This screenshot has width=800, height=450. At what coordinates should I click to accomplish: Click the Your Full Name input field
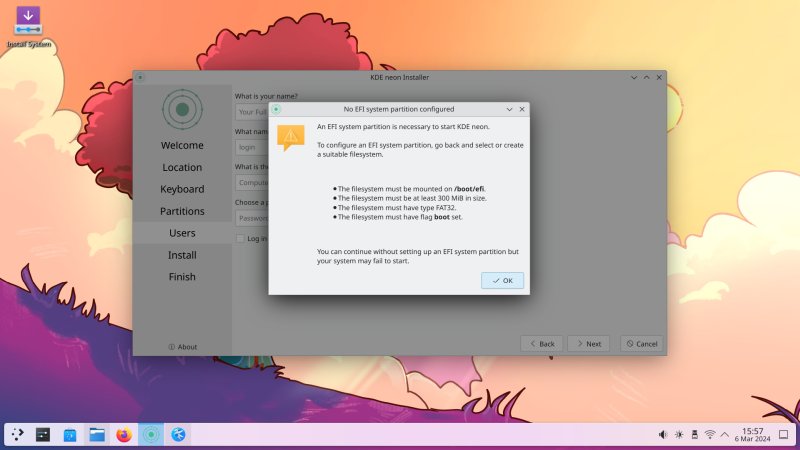(252, 112)
